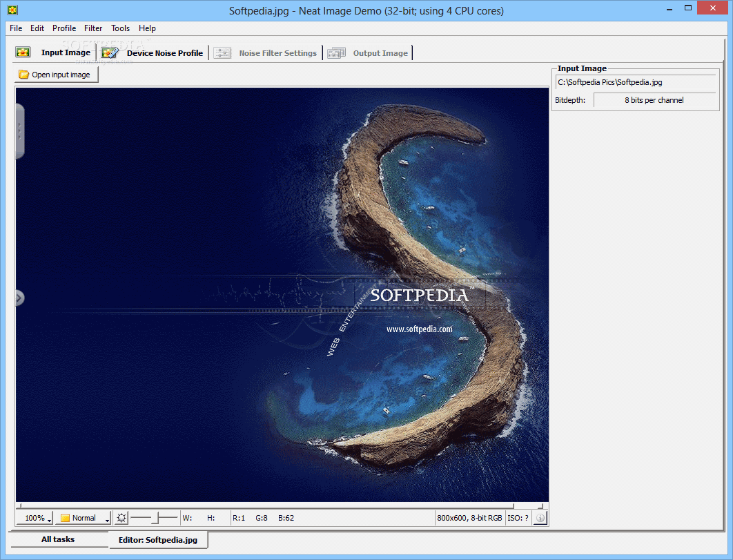Close the Neat Image window
Image resolution: width=733 pixels, height=560 pixels.
[x=712, y=8]
